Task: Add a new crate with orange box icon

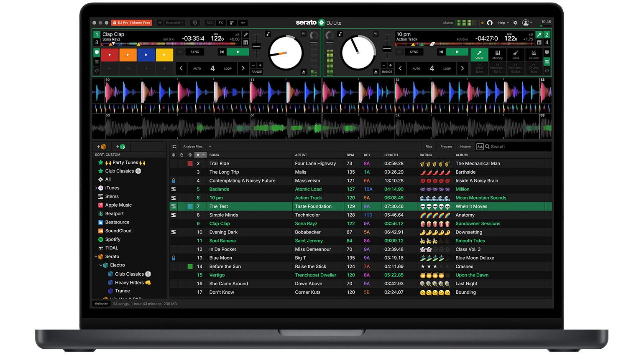Action: [x=102, y=147]
